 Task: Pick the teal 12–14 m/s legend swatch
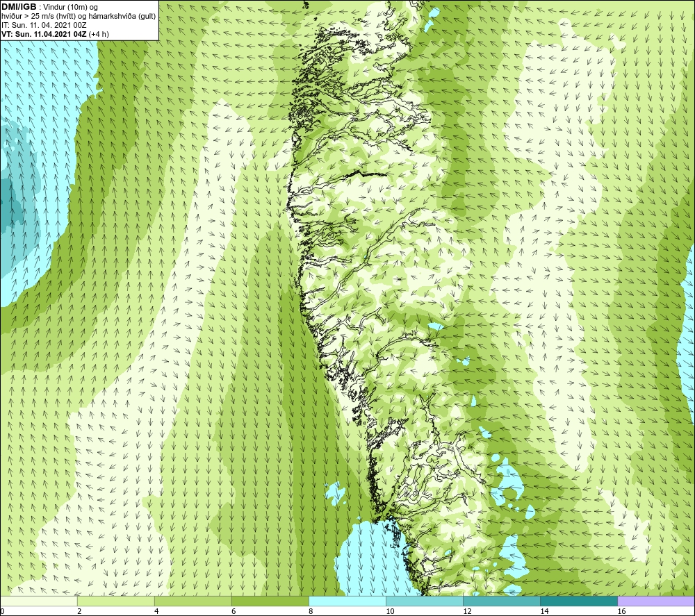tap(501, 601)
